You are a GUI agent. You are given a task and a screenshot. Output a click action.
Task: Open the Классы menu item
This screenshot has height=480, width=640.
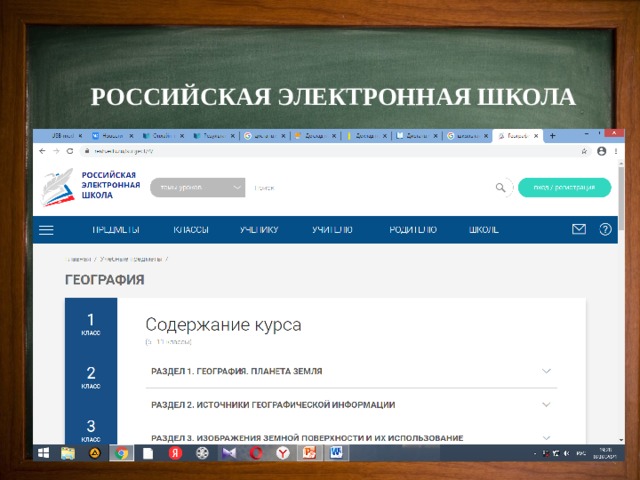(191, 230)
